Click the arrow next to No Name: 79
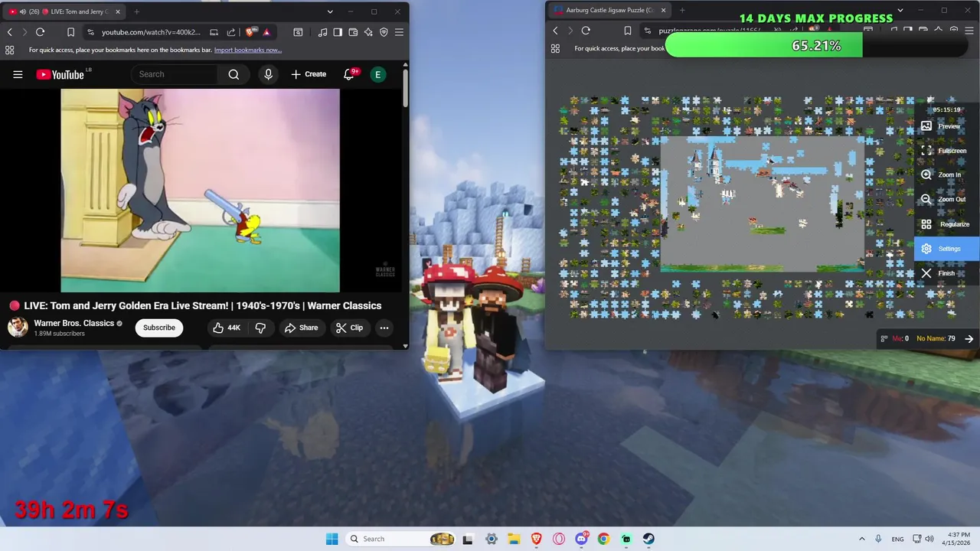This screenshot has height=551, width=980. point(969,338)
